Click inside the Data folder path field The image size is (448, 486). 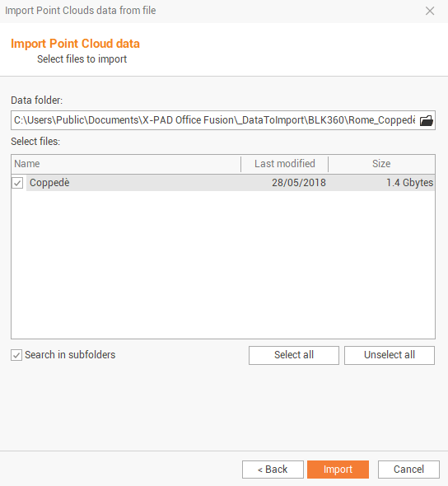click(214, 120)
